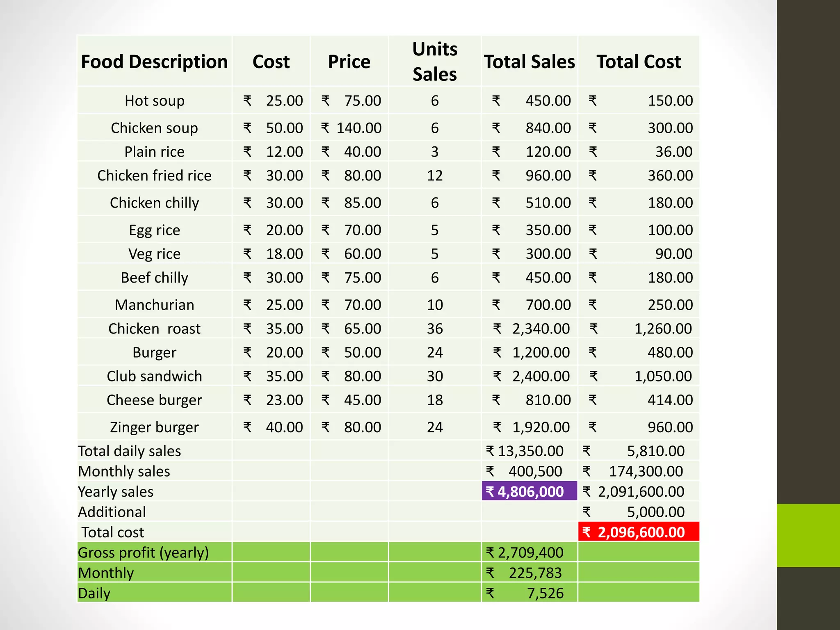Click the gross profit value ₹ 2,709,400
Screen dimensions: 840x630
pyautogui.click(x=525, y=553)
